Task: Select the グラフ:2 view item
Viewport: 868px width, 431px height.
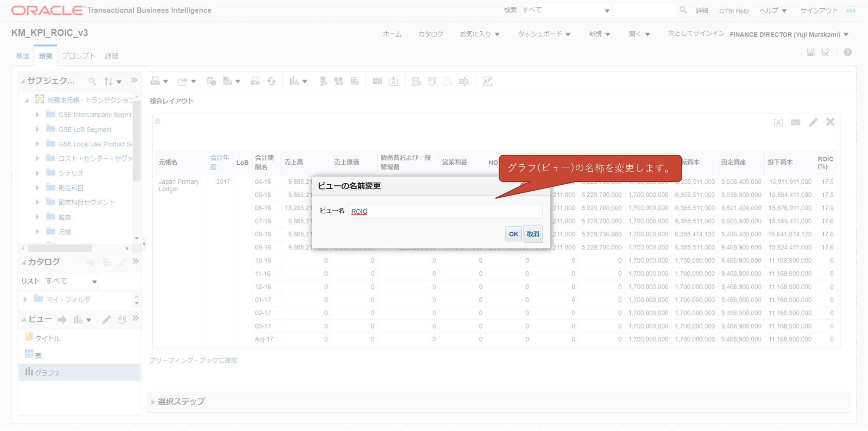Action: [x=79, y=372]
